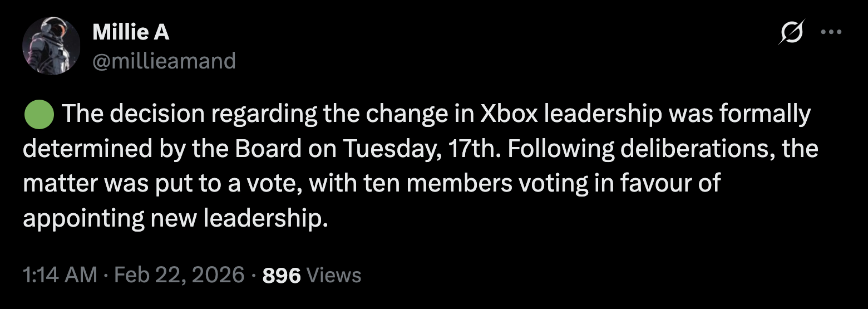Click the word Views after the count
This screenshot has height=309, width=868.
(x=334, y=274)
